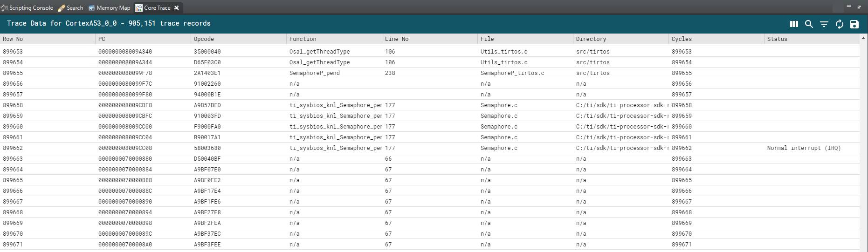Close the Core Trace tab
The width and height of the screenshot is (868, 252).
177,8
